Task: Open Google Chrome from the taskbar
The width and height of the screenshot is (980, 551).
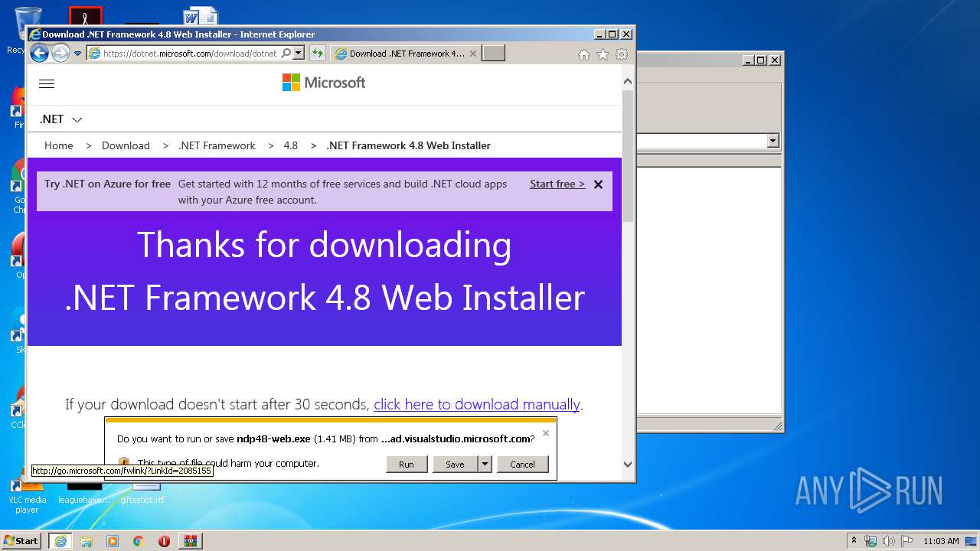Action: point(138,541)
